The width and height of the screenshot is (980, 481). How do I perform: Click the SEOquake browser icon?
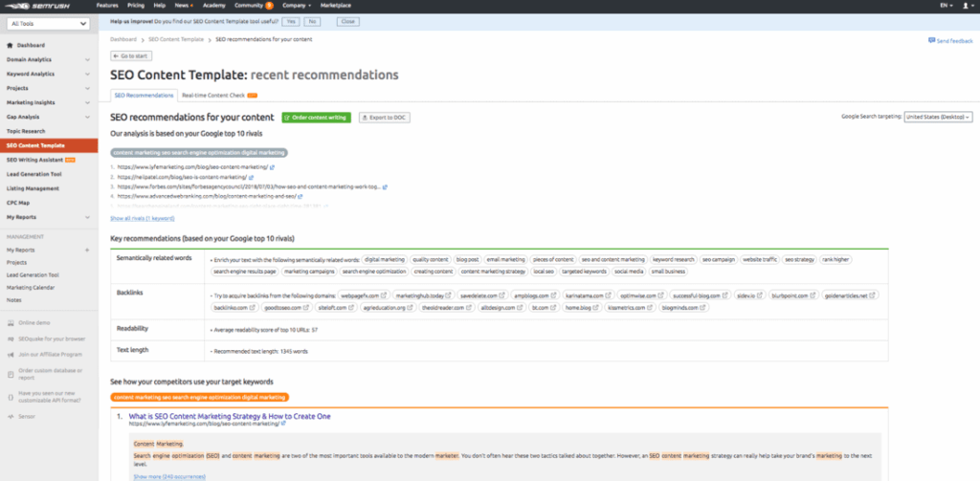[11, 339]
